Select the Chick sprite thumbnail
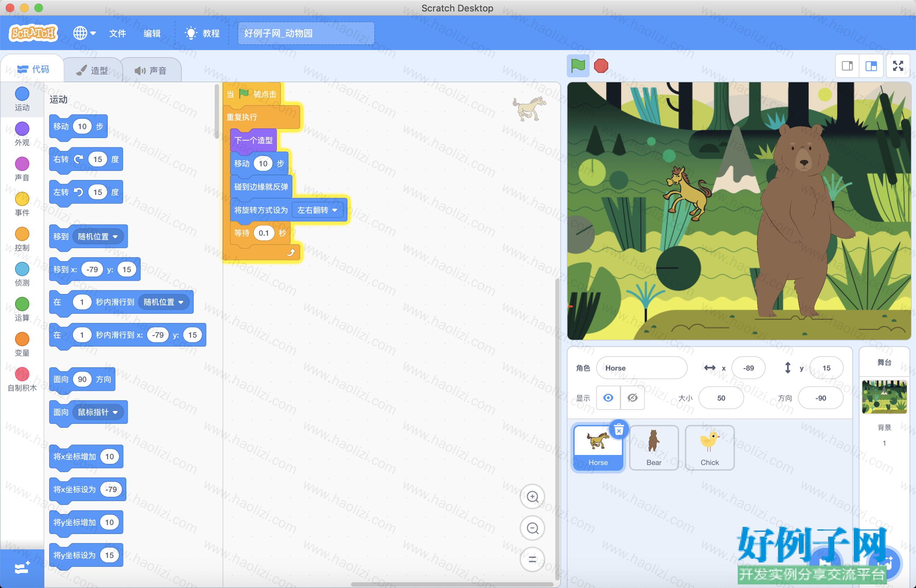The height and width of the screenshot is (588, 916). coord(709,447)
